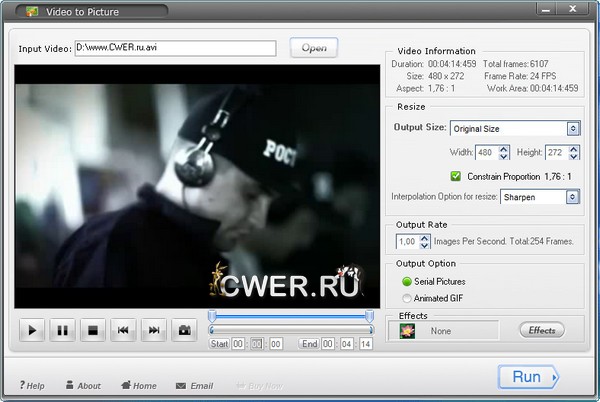This screenshot has height=402, width=600.
Task: Click the effects preview thumbnail icon
Action: (408, 330)
